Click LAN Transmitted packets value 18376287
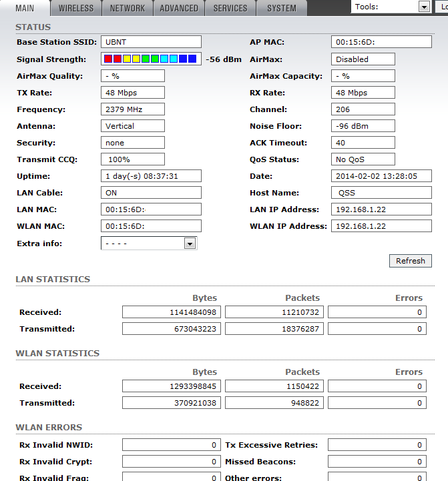This screenshot has height=481, width=448. coord(274,328)
